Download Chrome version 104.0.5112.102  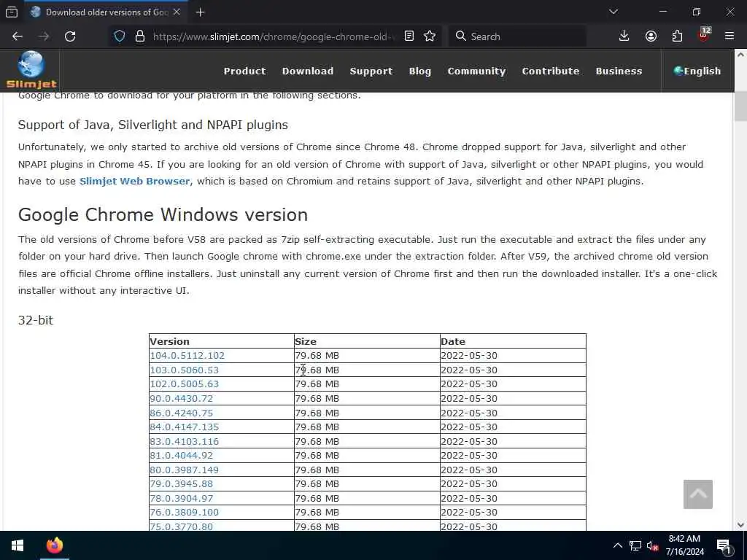(187, 355)
